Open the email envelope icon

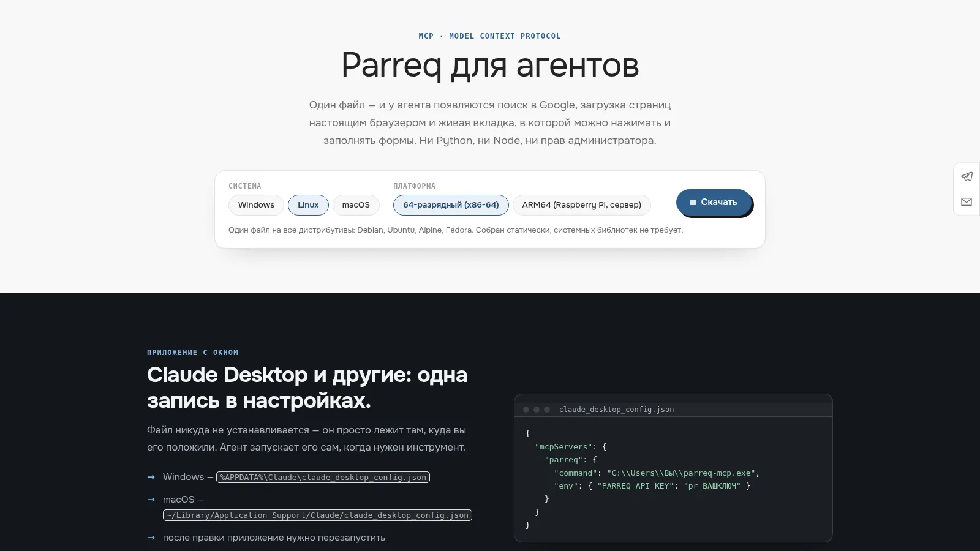click(967, 201)
